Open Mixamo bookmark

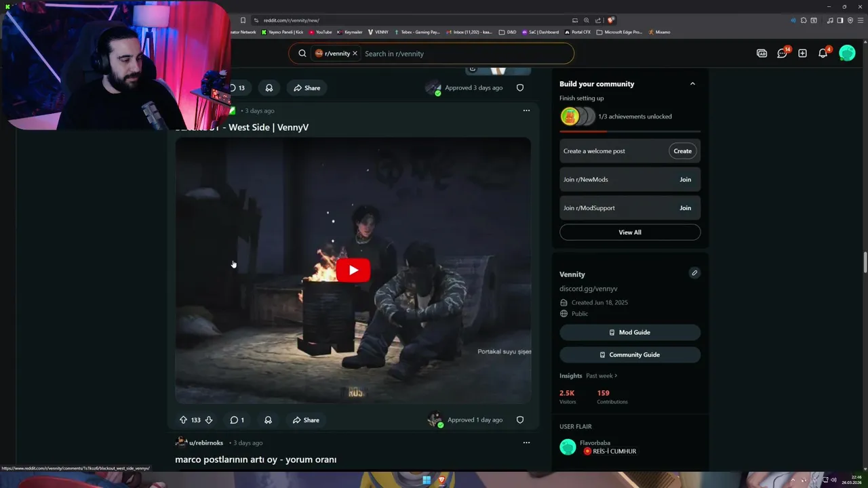click(x=659, y=32)
